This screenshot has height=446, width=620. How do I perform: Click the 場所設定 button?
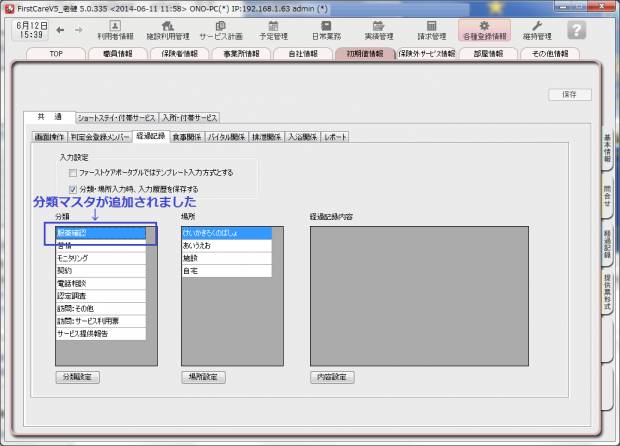pyautogui.click(x=203, y=377)
